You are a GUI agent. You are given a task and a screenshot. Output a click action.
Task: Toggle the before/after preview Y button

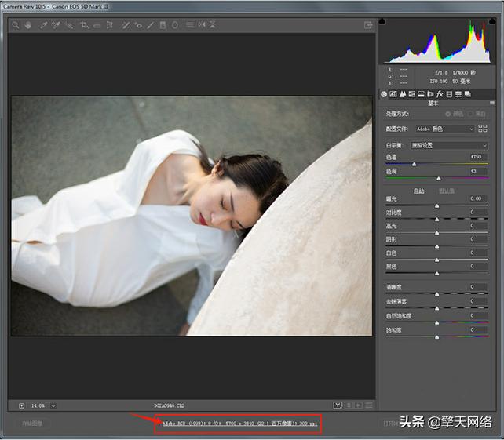point(338,405)
